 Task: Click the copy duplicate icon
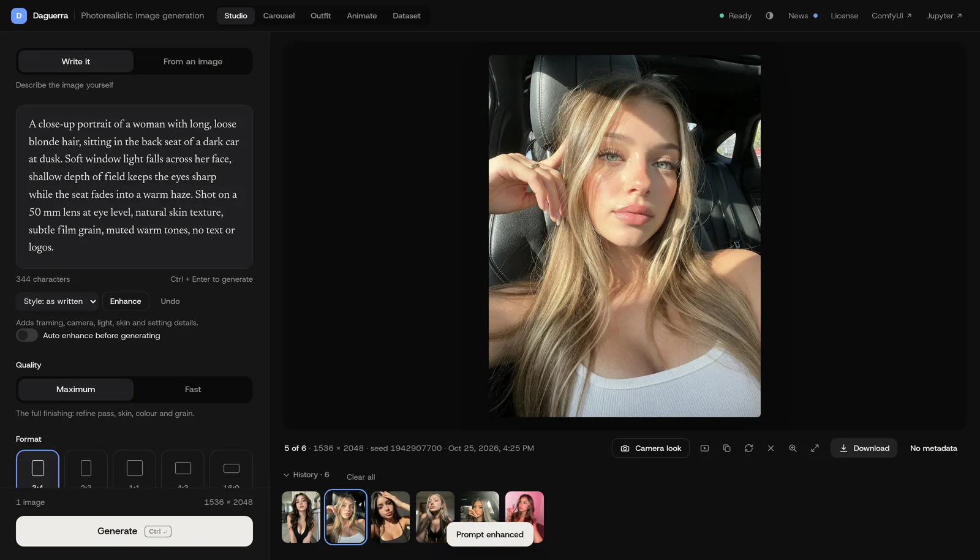tap(726, 448)
